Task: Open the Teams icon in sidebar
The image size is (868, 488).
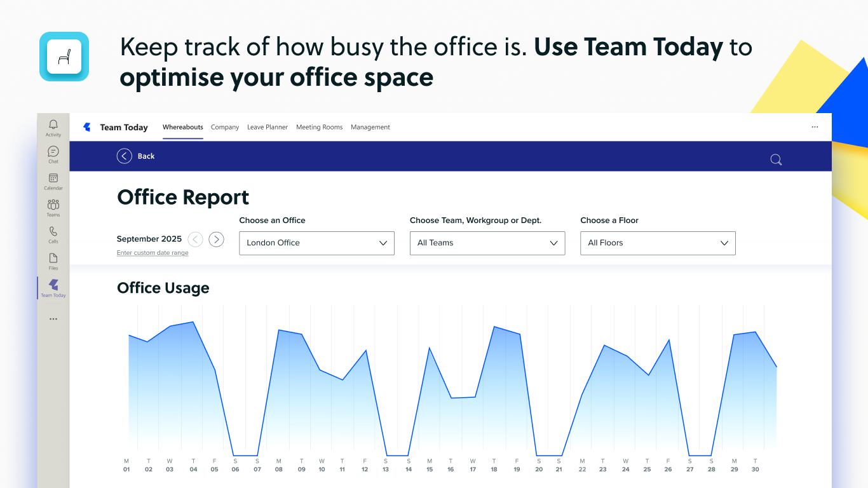Action: tap(53, 205)
